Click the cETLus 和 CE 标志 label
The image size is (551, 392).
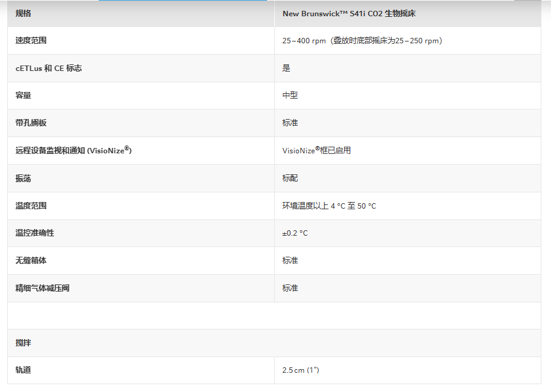[49, 68]
